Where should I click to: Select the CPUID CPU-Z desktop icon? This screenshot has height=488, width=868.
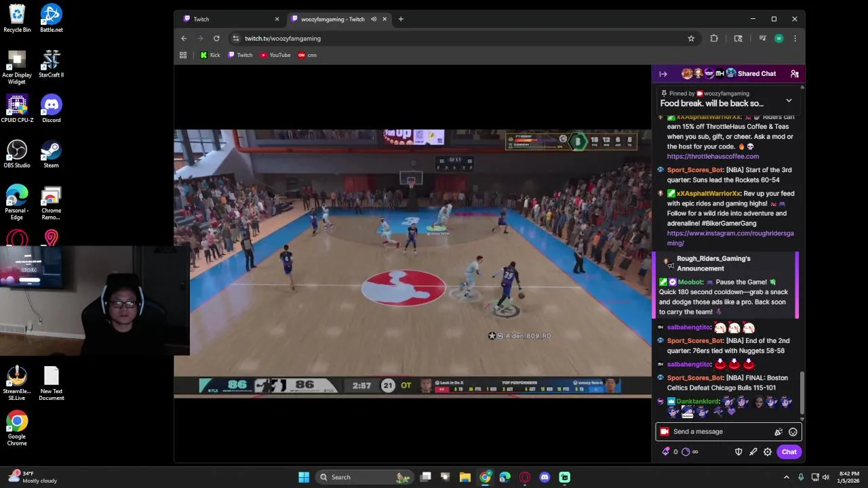pyautogui.click(x=17, y=108)
